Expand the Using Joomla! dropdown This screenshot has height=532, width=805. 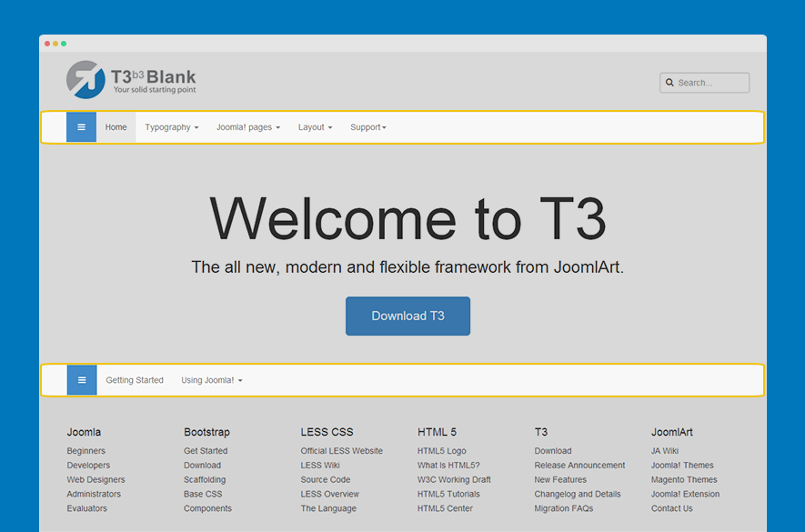tap(211, 380)
